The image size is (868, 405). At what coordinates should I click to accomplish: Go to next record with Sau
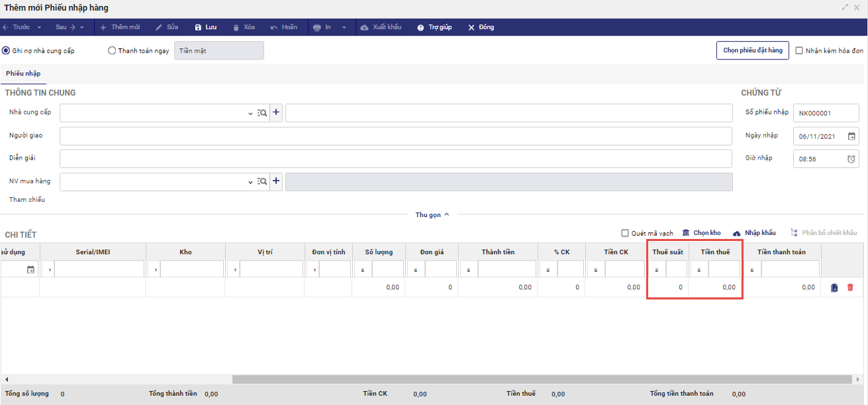[x=65, y=27]
